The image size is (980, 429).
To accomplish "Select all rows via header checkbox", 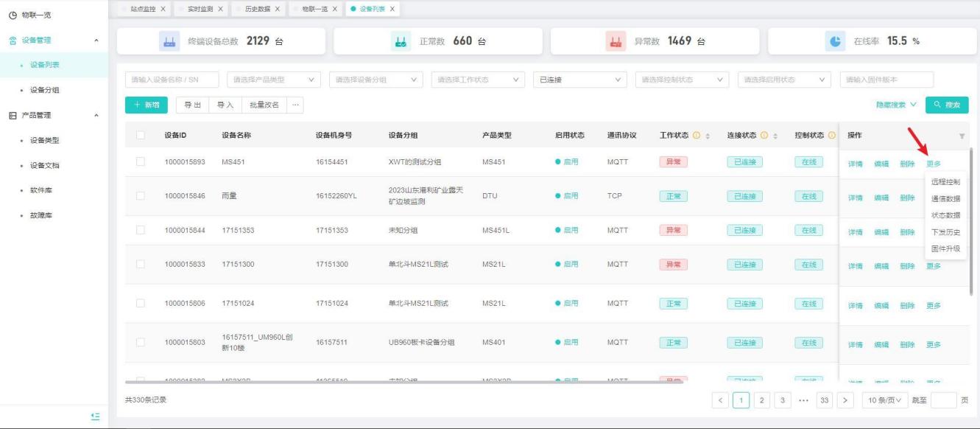I will tap(141, 136).
